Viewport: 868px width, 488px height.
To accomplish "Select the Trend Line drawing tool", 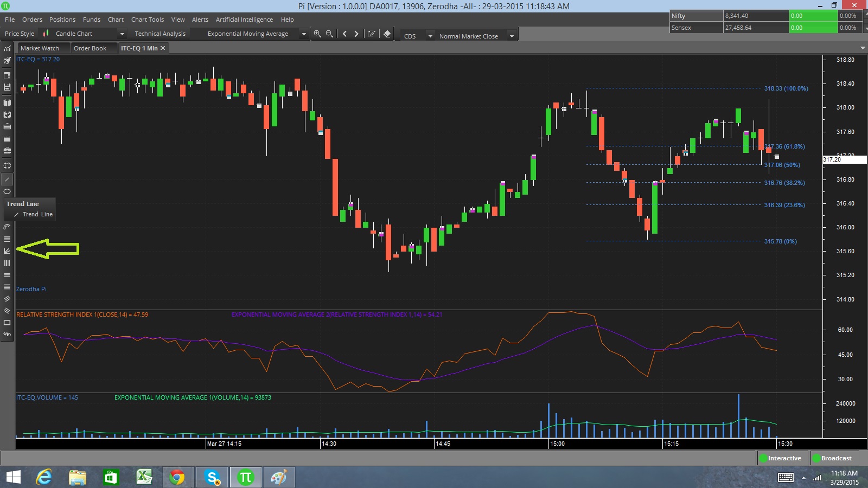I will pos(7,179).
